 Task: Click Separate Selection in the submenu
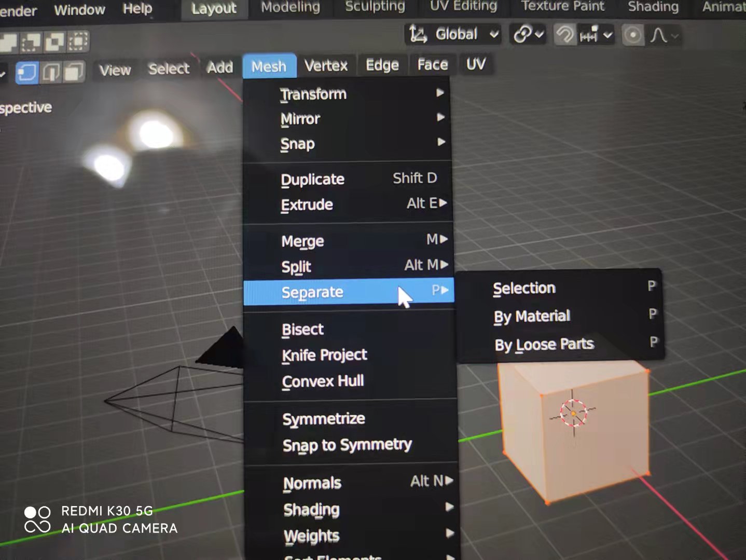pos(524,288)
